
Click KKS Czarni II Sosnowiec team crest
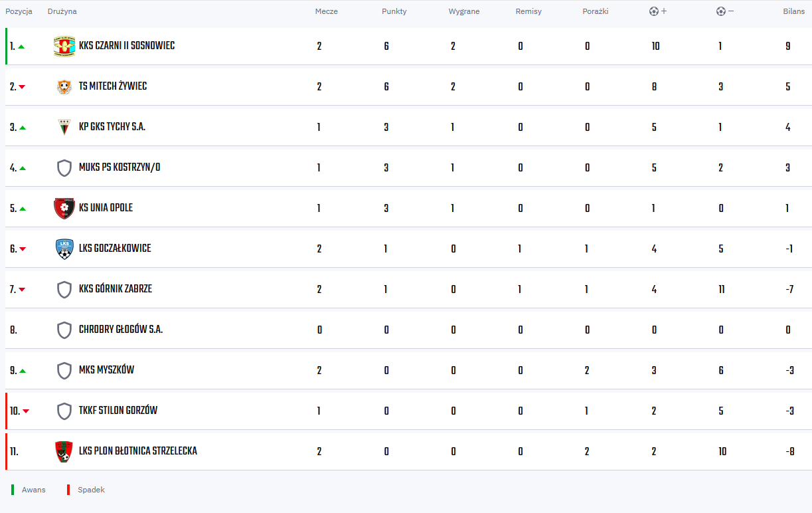tap(64, 47)
